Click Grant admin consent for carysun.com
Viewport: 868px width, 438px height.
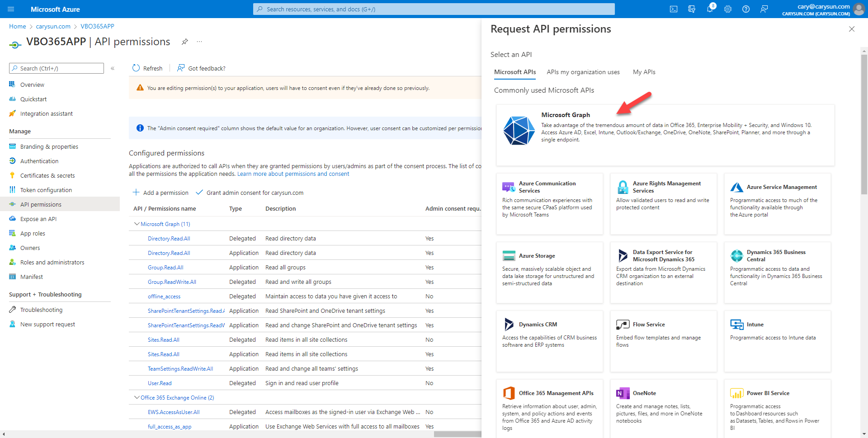click(250, 193)
